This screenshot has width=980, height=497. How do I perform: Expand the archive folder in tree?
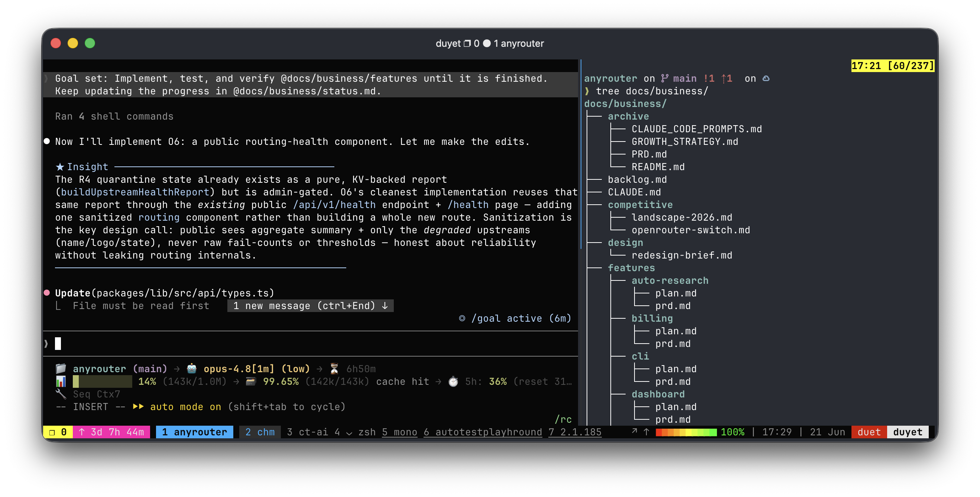coord(628,116)
